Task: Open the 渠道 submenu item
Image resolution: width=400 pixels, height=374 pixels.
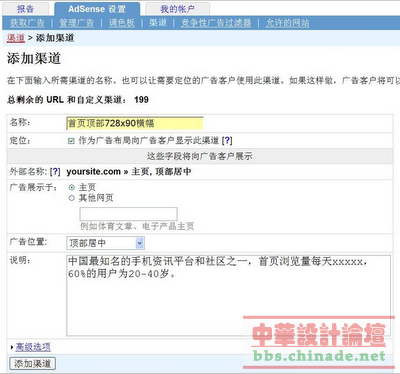Action: click(158, 23)
